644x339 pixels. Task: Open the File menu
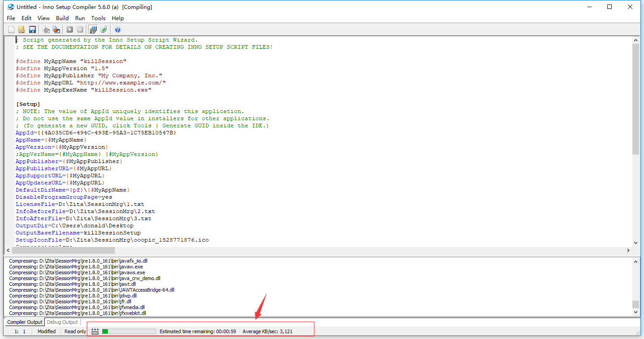click(11, 18)
